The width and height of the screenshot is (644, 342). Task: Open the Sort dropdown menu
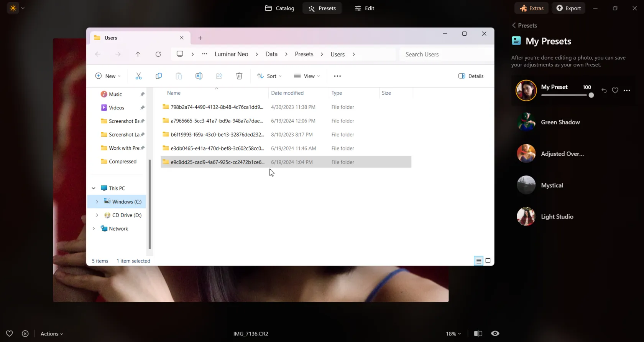(x=269, y=76)
